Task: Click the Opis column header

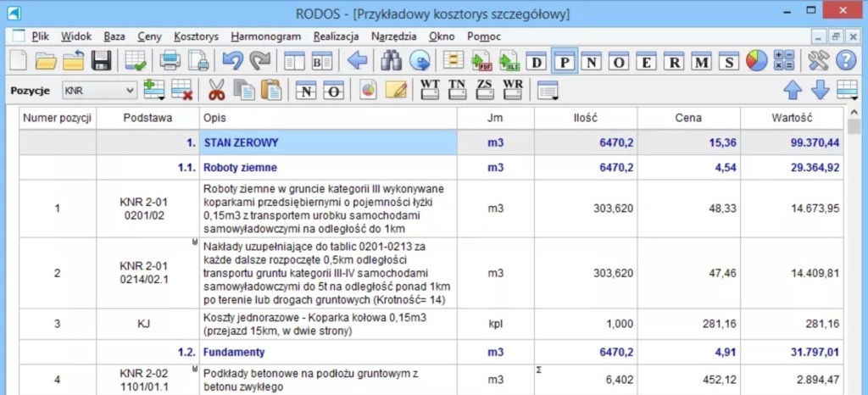Action: click(214, 118)
